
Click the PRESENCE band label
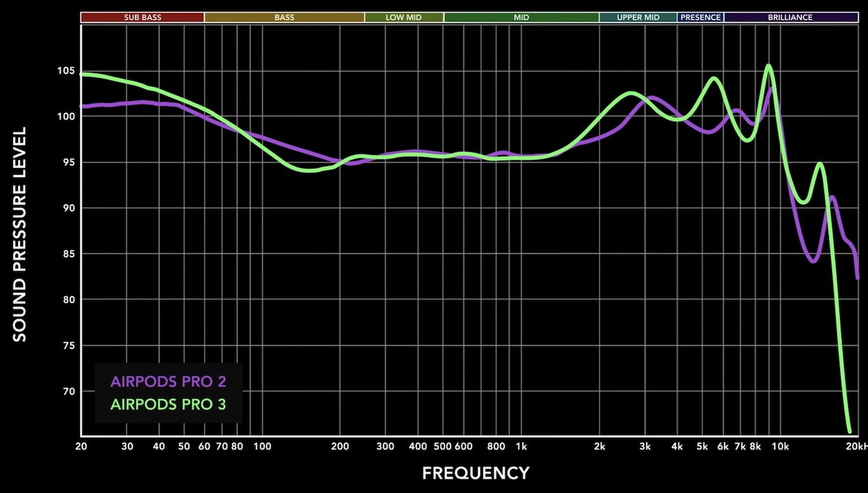click(x=700, y=17)
